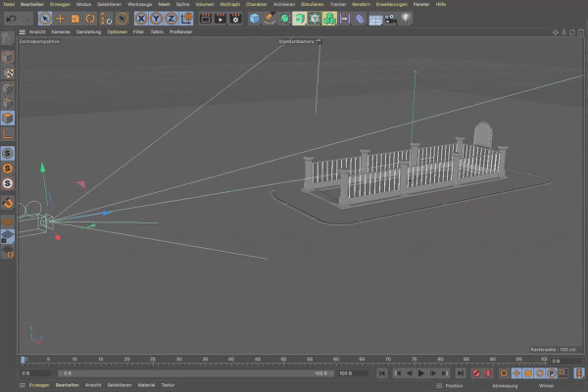588x392 pixels.
Task: Go to end of animation
Action: [461, 373]
